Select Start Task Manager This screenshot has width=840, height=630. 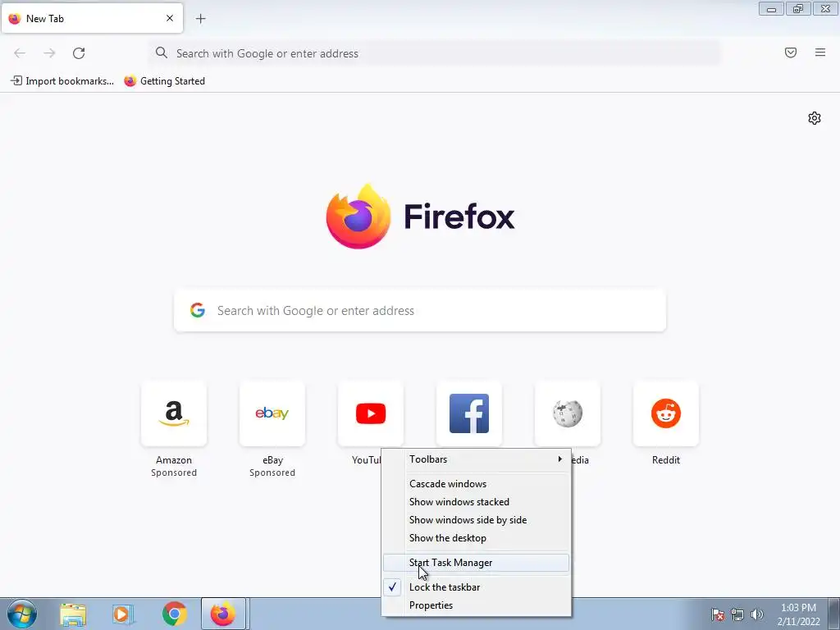click(477, 563)
